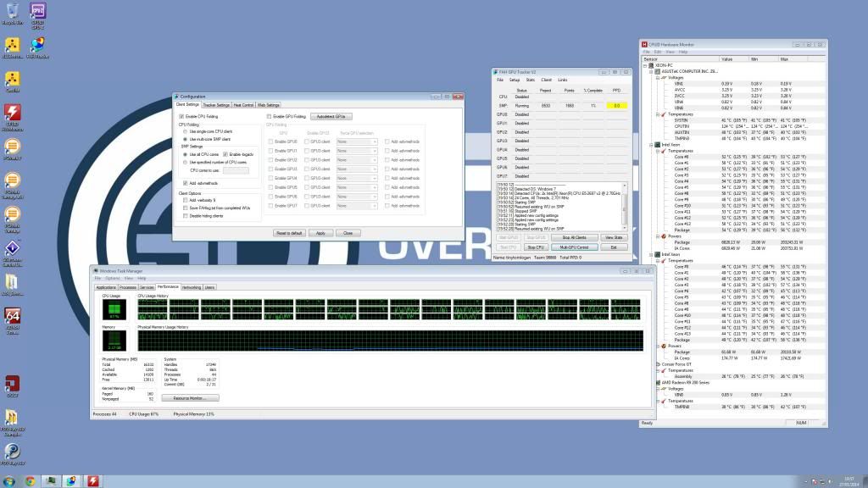Click the Value column header in Hardware Monitor
Image resolution: width=868 pixels, height=488 pixels.
click(734, 59)
